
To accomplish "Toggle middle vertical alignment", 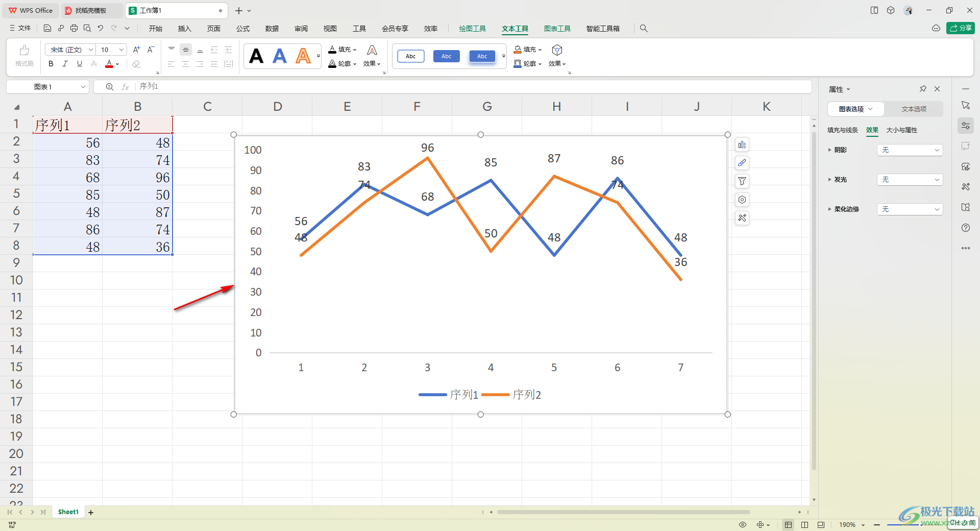I will click(186, 50).
